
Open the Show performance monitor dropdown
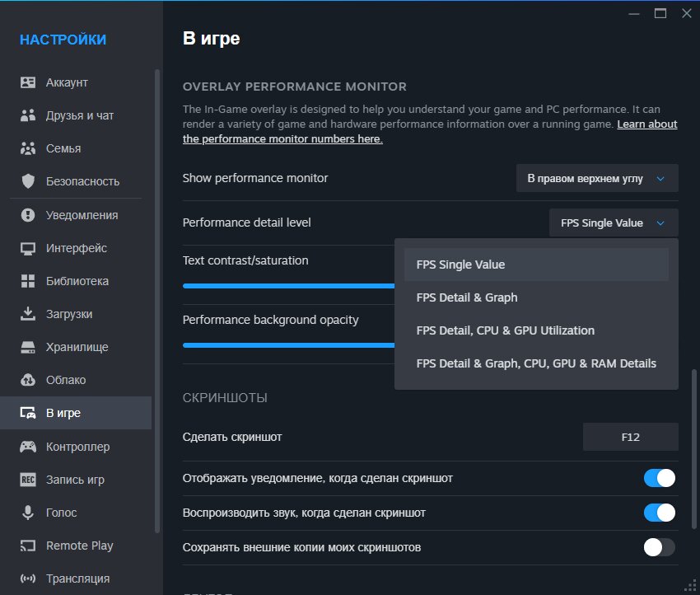(596, 178)
